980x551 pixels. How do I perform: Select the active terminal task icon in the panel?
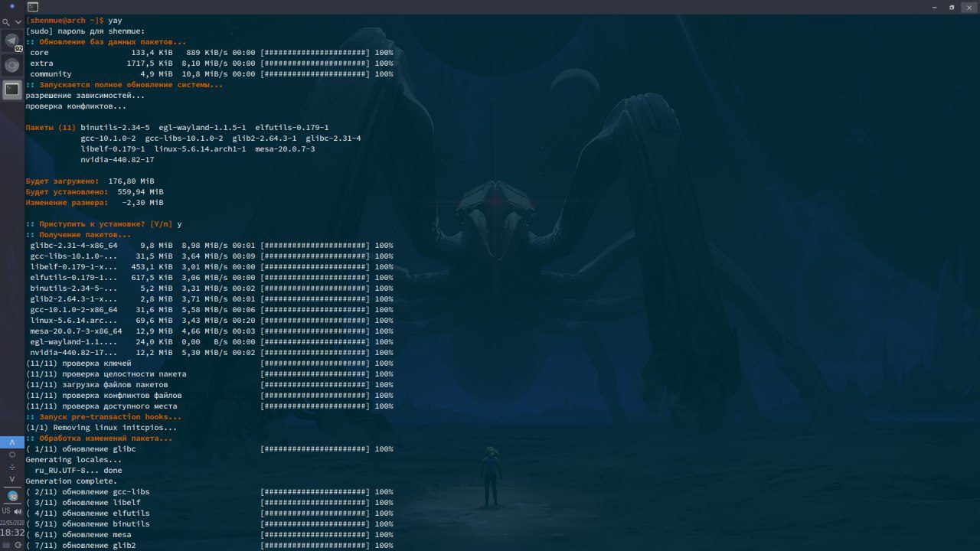[11, 89]
